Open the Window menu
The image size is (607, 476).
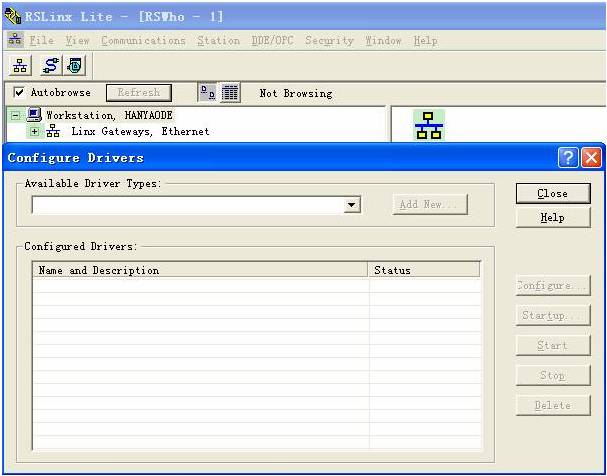[383, 40]
